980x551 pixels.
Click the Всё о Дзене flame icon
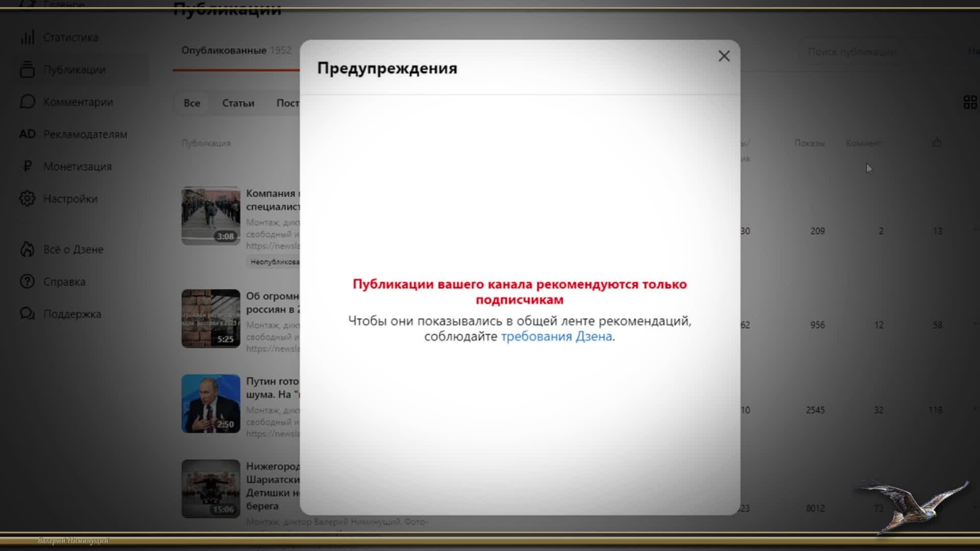[27, 249]
